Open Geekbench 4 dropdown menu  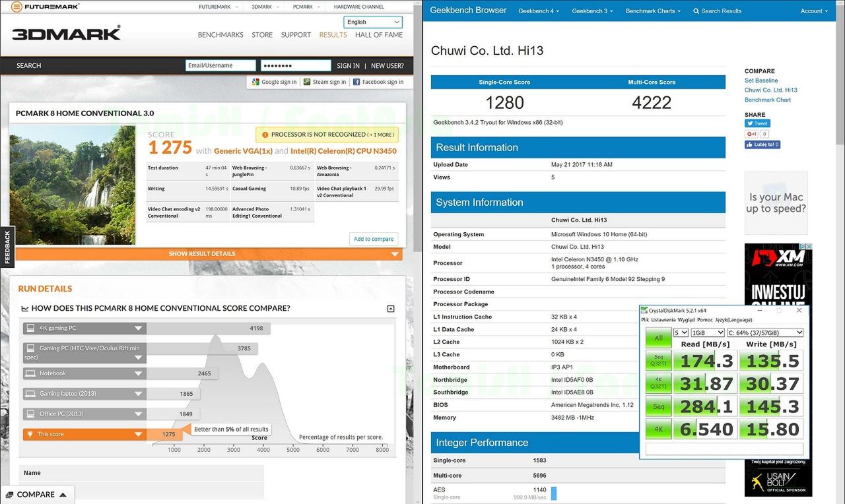tap(539, 11)
